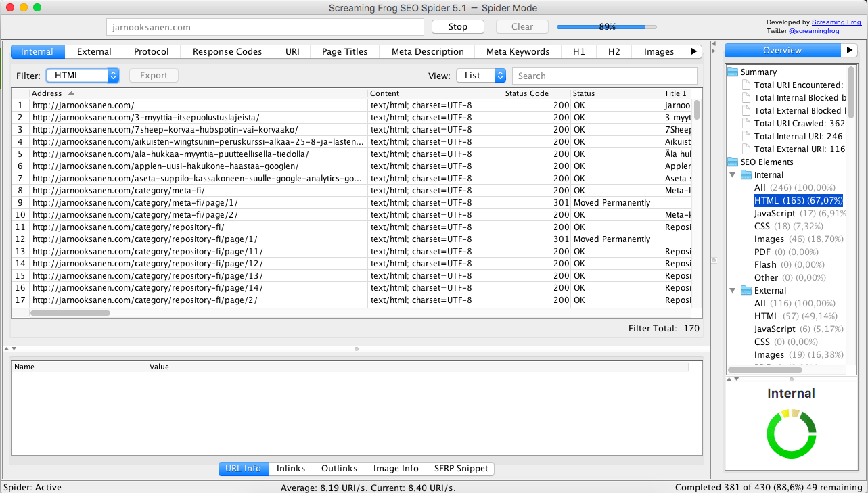
Task: Stop the crawl with Stop button
Action: point(458,27)
